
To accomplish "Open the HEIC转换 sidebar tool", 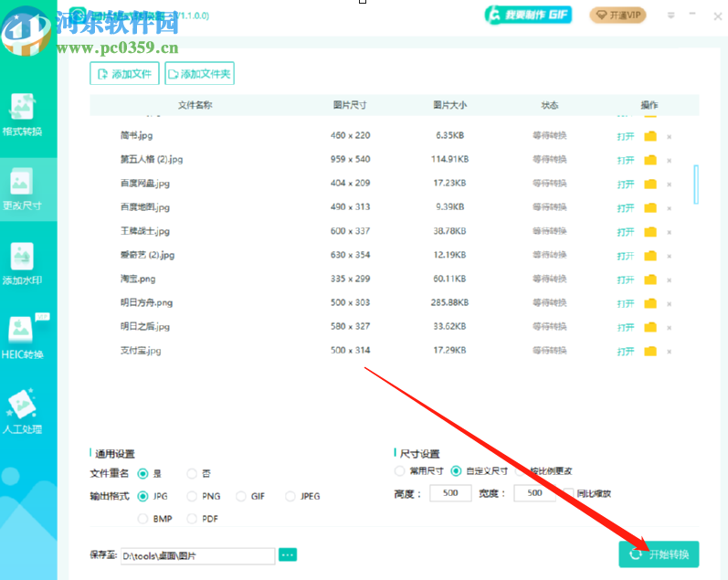I will tap(22, 338).
